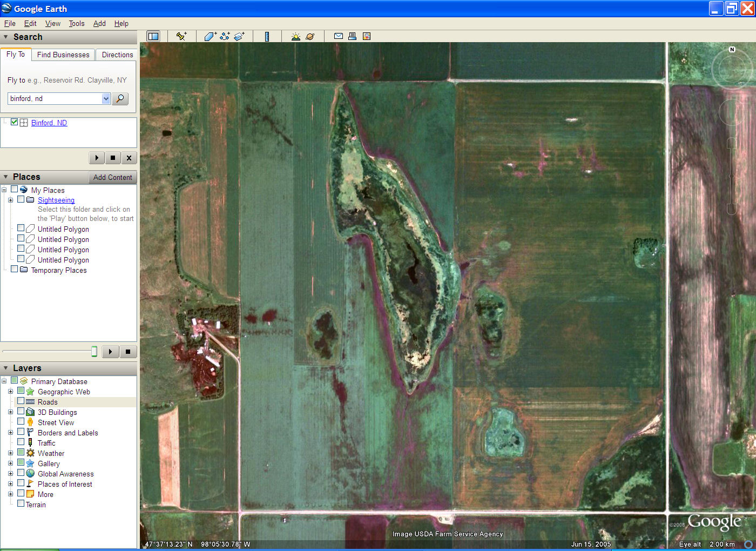Expand the Borders and Labels node
756x551 pixels.
11,433
